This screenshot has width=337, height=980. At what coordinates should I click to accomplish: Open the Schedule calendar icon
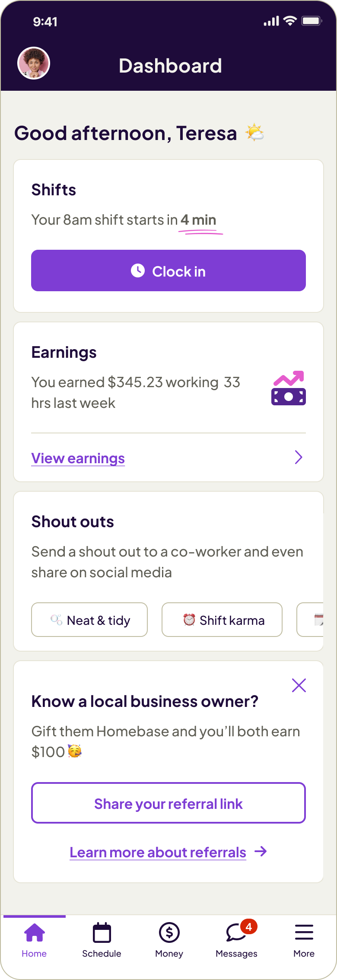tap(102, 932)
